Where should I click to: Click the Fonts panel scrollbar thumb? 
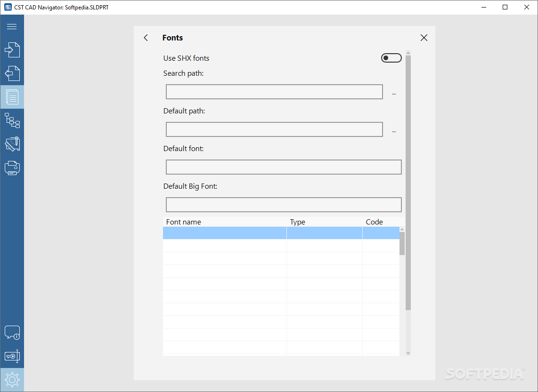(x=408, y=183)
